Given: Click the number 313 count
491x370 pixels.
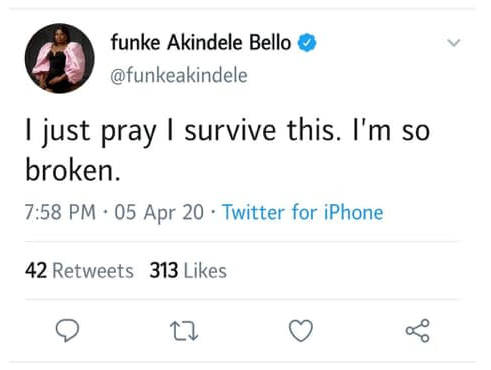Looking at the screenshot, I should [x=164, y=270].
